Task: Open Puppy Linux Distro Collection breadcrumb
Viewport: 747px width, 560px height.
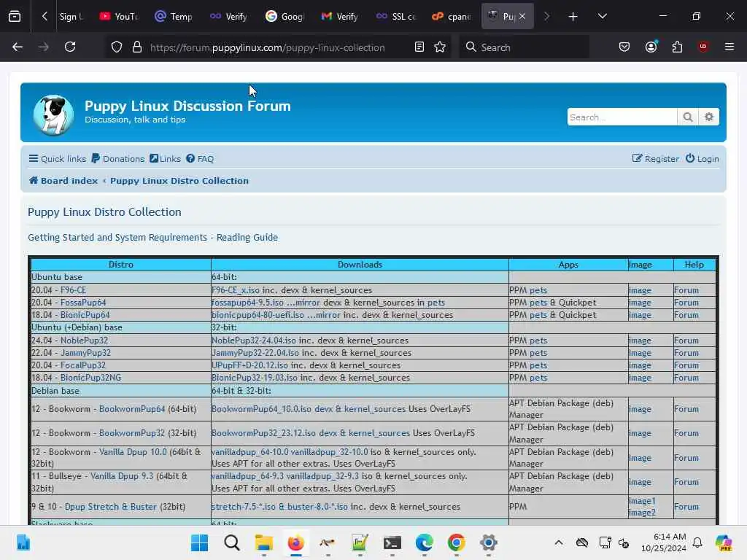Action: (x=179, y=181)
